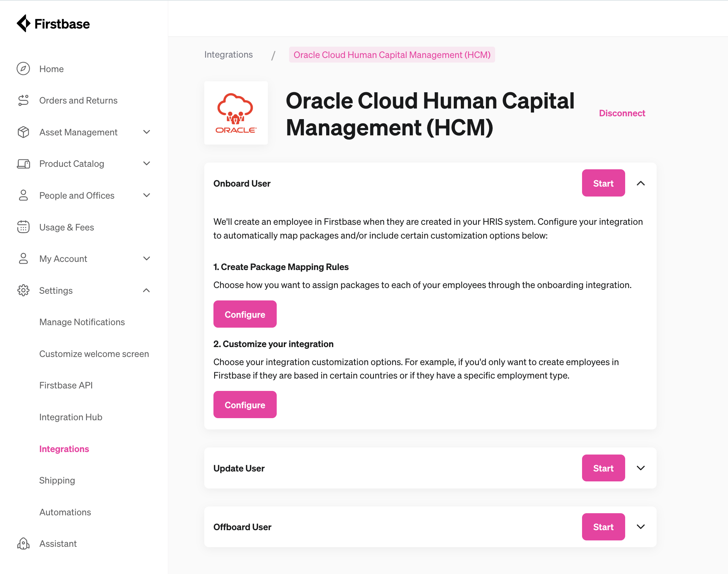The image size is (728, 574).
Task: Open the Assistant page
Action: 58,544
